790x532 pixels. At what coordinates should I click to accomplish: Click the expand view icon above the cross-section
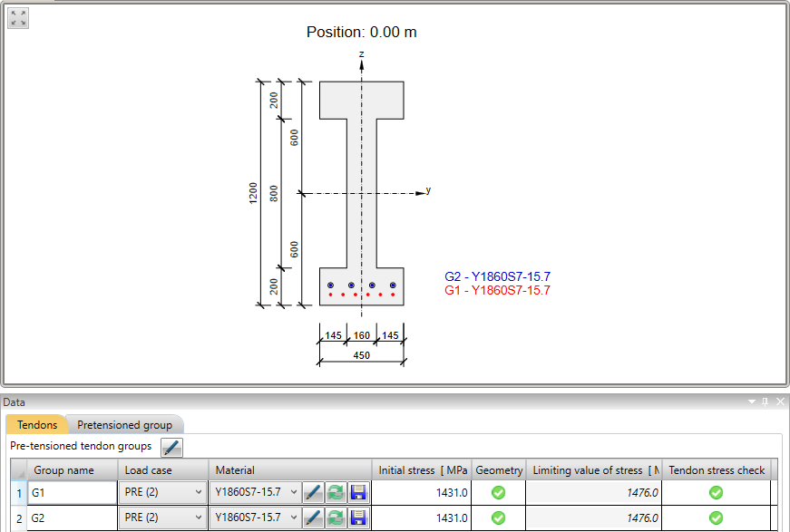pos(17,17)
